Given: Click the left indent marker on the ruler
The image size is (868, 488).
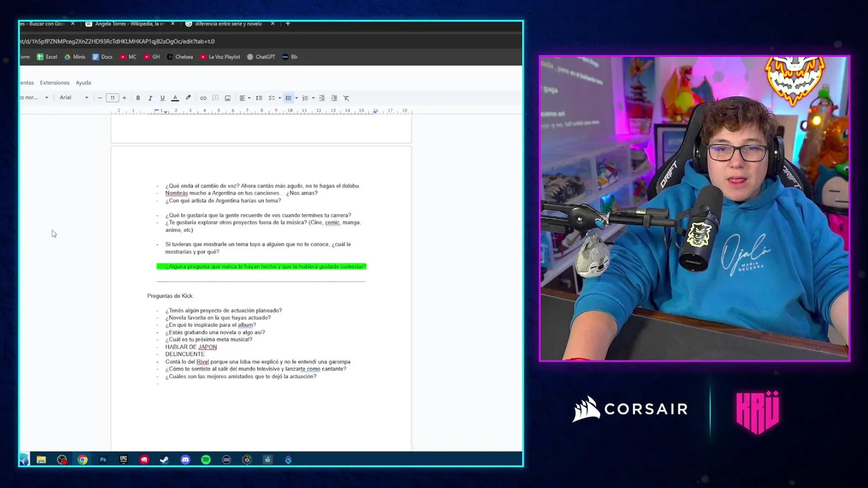Looking at the screenshot, I should pyautogui.click(x=165, y=112).
